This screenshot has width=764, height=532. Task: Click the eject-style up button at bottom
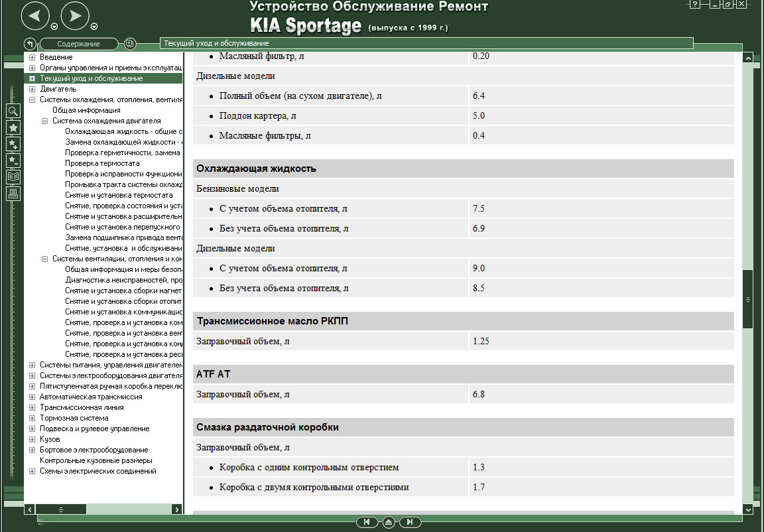[x=389, y=522]
